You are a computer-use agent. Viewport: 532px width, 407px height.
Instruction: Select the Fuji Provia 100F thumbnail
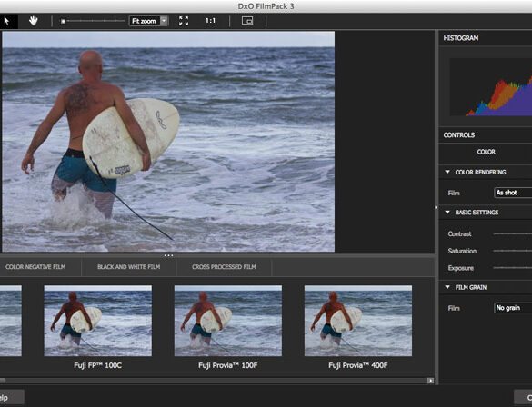tap(228, 321)
